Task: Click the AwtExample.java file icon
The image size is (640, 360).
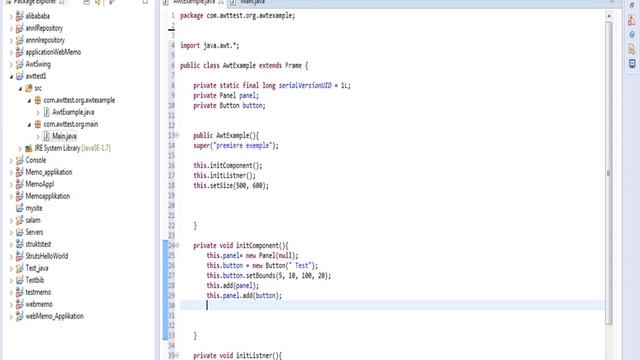Action: (x=47, y=112)
